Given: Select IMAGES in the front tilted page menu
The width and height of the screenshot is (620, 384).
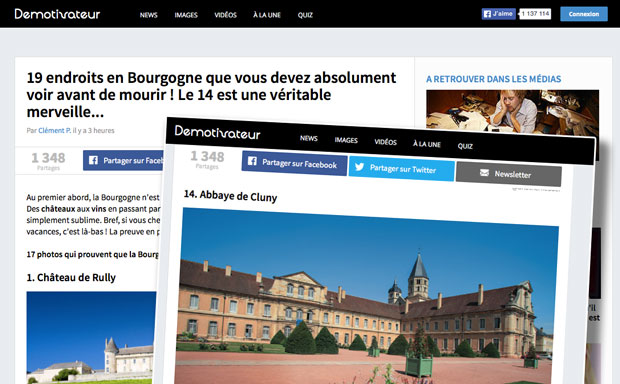Looking at the screenshot, I should [346, 140].
